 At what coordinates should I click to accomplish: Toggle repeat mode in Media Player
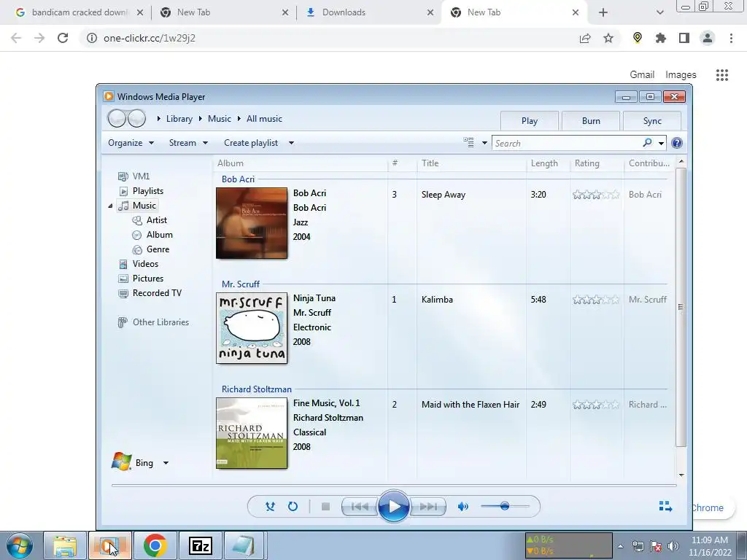293,506
